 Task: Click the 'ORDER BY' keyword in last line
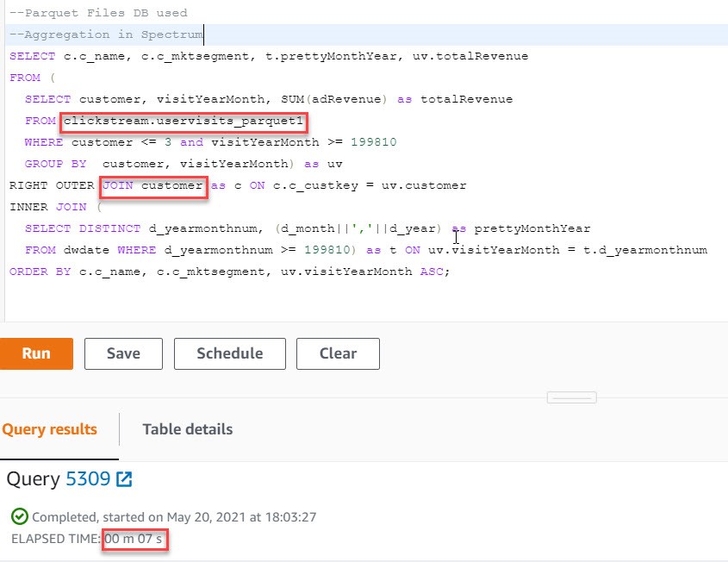(x=40, y=272)
